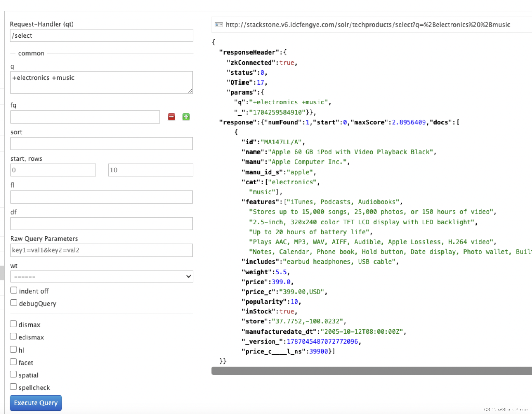Focus the fl field list input
Screen dimensions: 532x414
click(x=101, y=197)
